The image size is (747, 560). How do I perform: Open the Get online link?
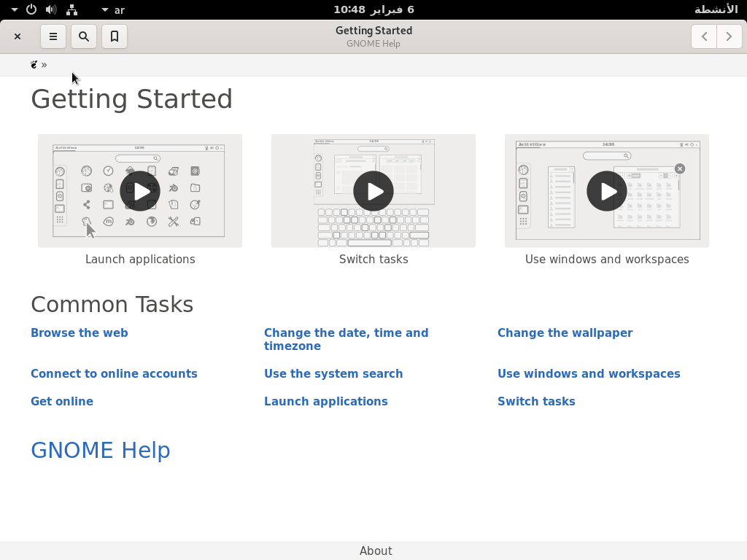click(62, 402)
